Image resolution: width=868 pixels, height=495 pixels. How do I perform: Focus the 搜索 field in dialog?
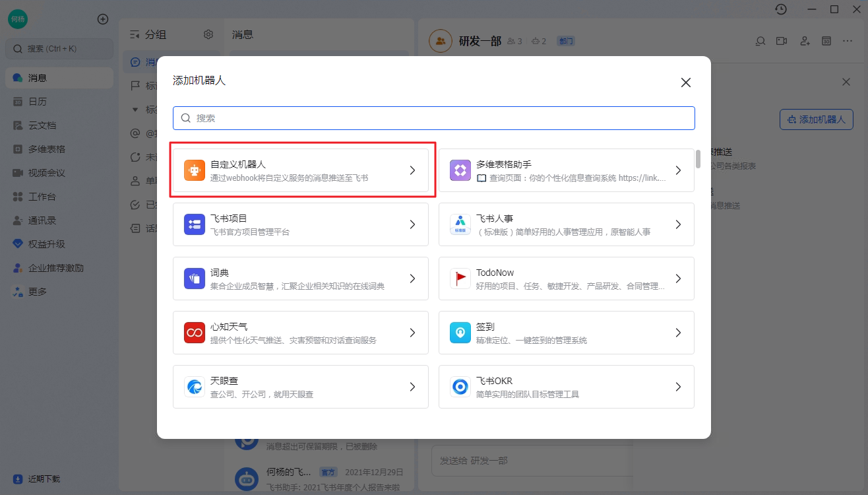434,118
